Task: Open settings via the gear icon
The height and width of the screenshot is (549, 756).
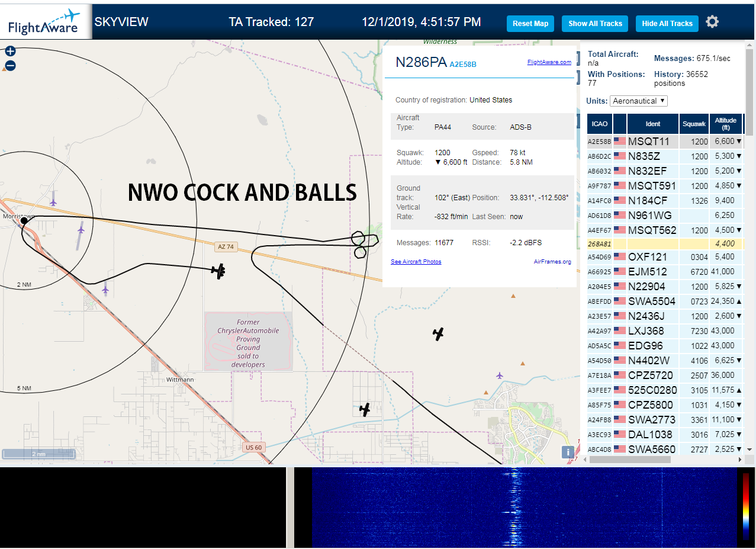Action: [x=712, y=22]
